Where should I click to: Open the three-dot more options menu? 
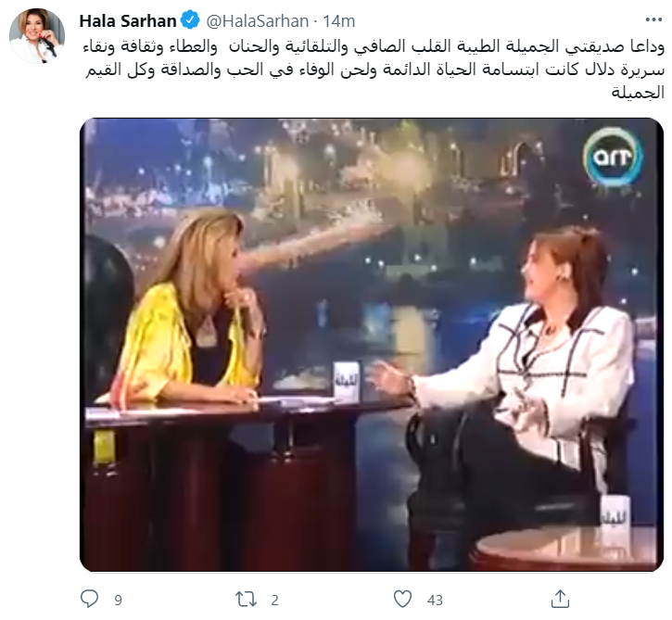(x=653, y=19)
